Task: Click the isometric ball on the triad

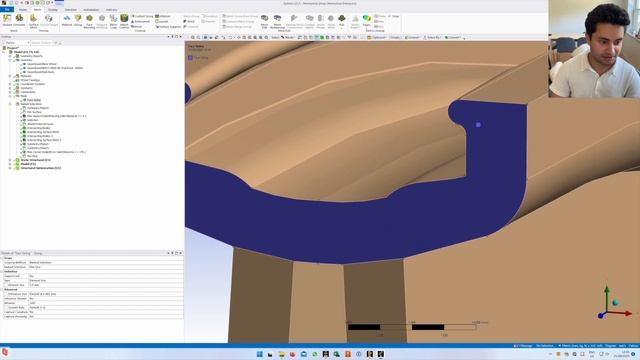Action: 616,302
